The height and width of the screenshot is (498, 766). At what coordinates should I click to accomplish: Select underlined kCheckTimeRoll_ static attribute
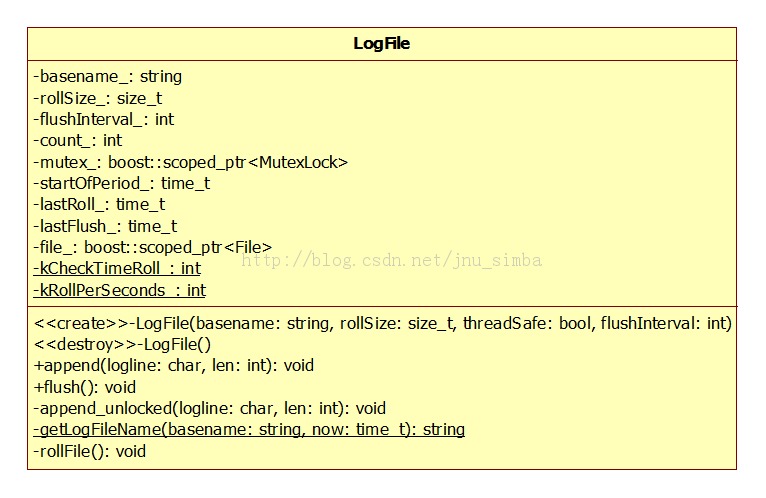(116, 268)
